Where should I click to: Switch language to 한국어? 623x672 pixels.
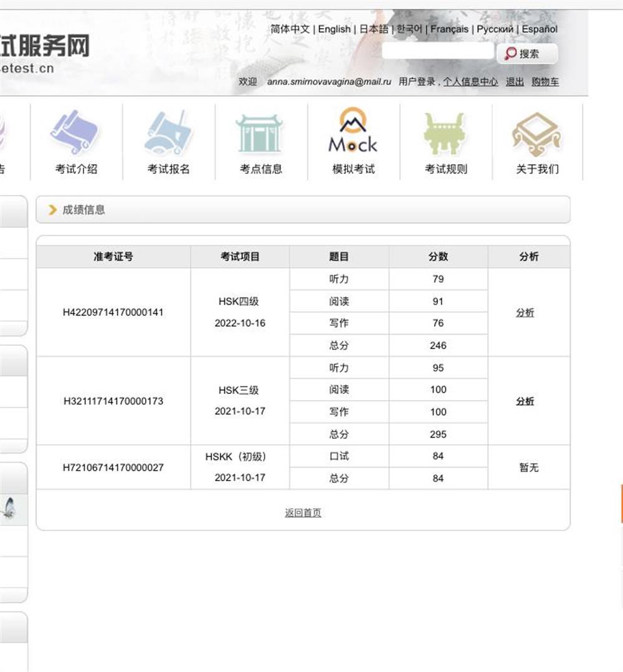pos(409,29)
